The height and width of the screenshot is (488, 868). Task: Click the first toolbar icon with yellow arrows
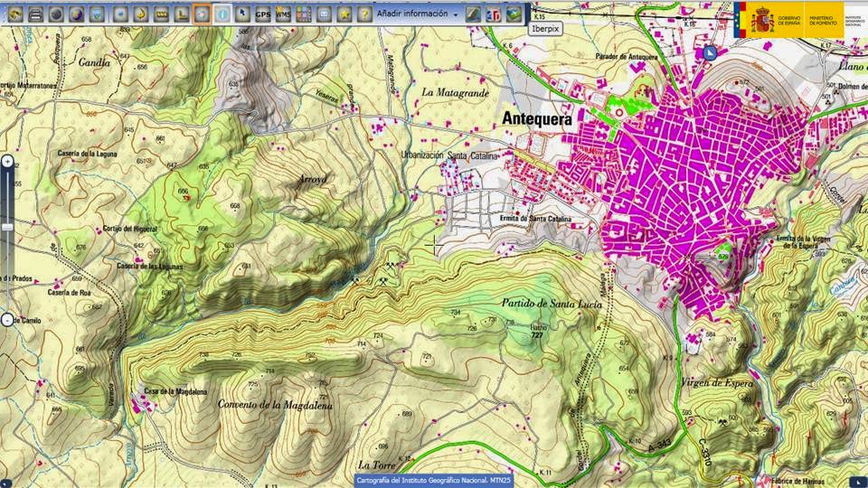pos(15,14)
